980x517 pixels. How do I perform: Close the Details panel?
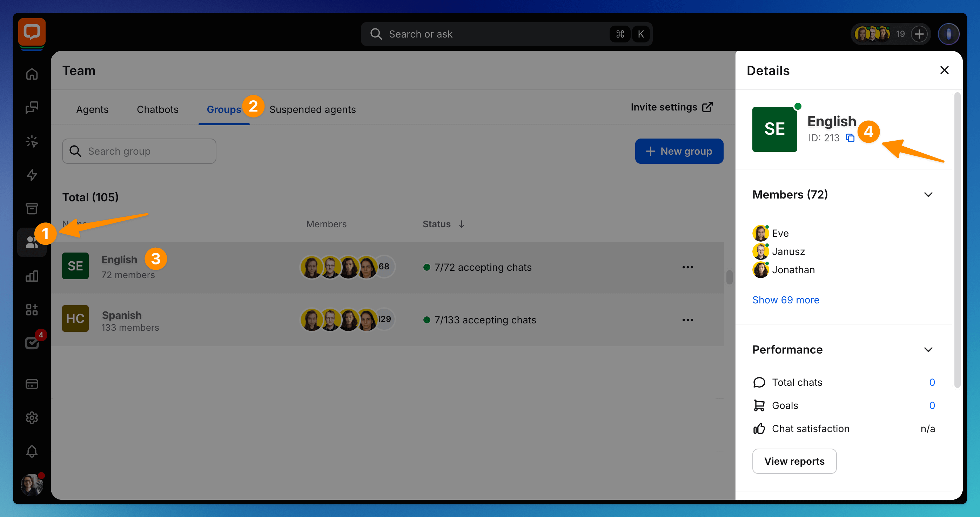tap(944, 70)
